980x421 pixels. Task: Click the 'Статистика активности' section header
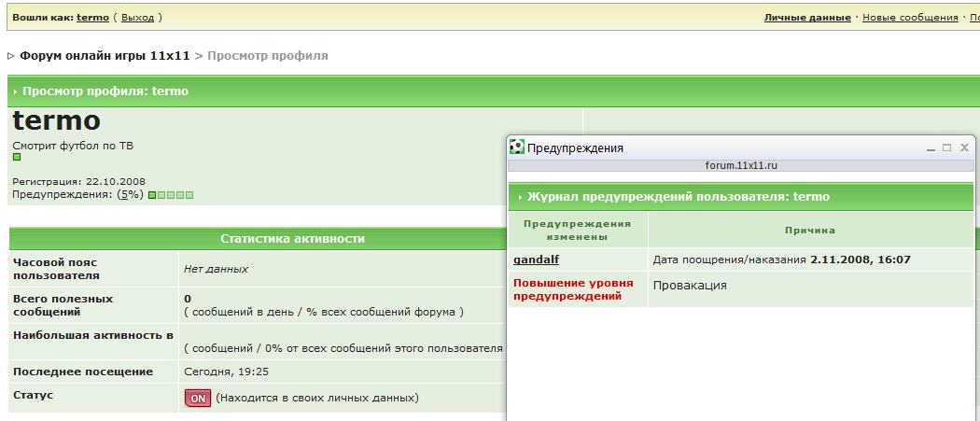coord(291,238)
